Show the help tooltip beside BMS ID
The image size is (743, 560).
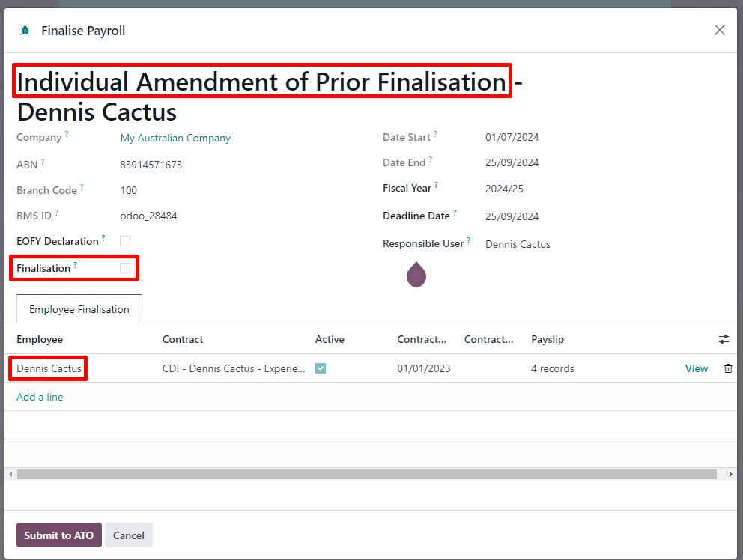[x=56, y=213]
